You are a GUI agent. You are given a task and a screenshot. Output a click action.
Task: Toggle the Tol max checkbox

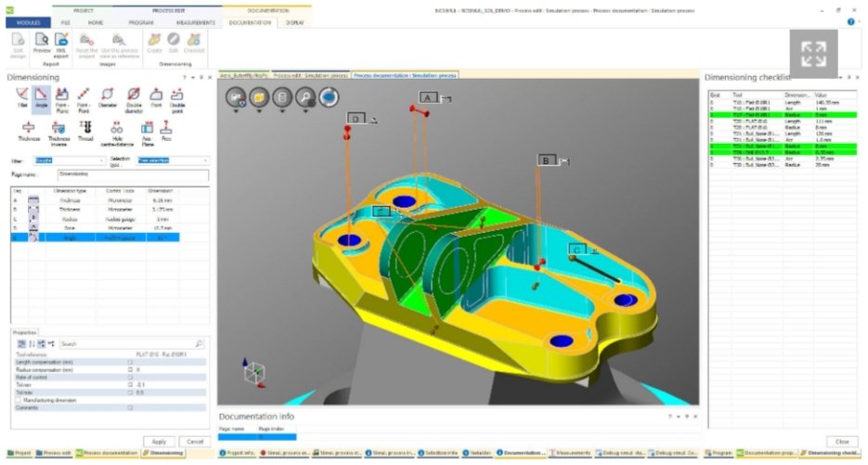(x=131, y=393)
